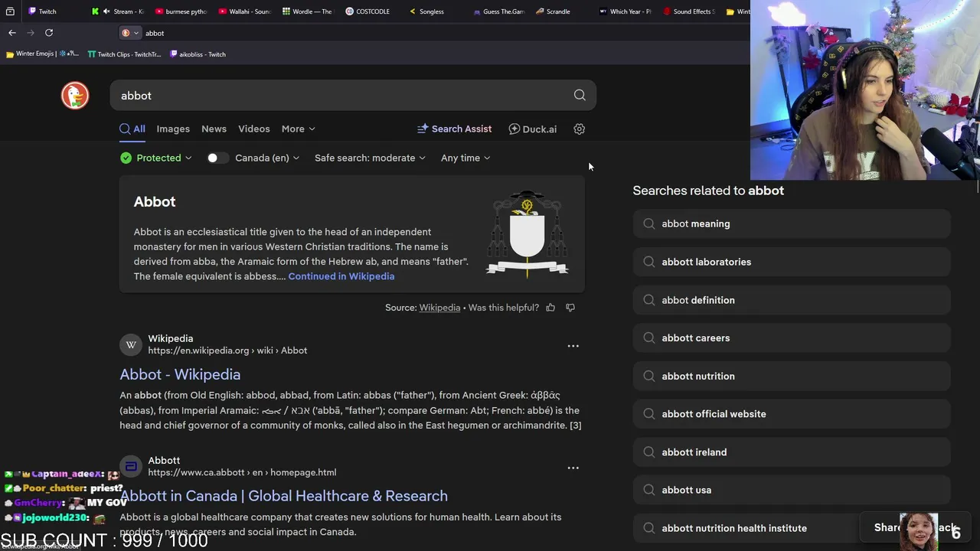Click thumbs up on Abbot answer

[550, 308]
